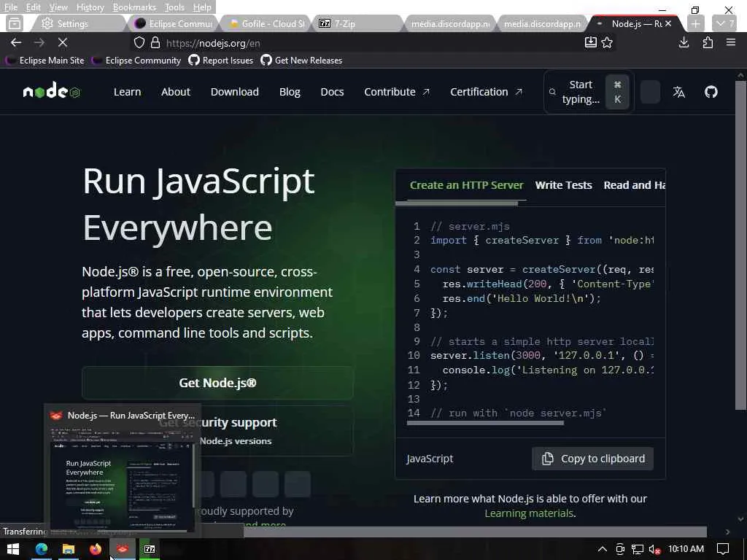Select the Write Tests code tab
The height and width of the screenshot is (560, 747).
click(564, 185)
